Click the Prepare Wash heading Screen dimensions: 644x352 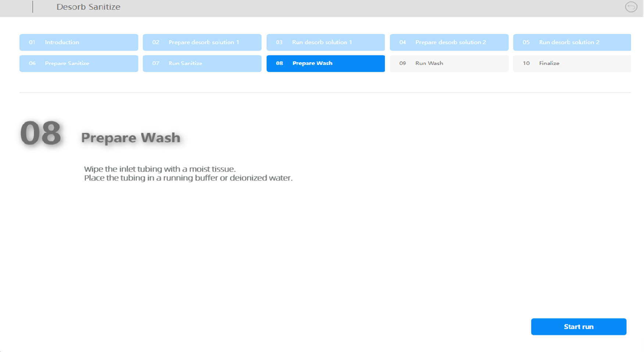[x=130, y=138]
